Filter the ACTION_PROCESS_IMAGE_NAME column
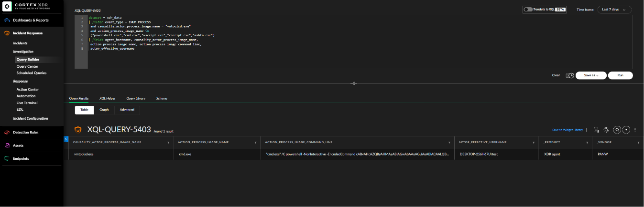Viewport: 644px width, 207px height. (255, 143)
